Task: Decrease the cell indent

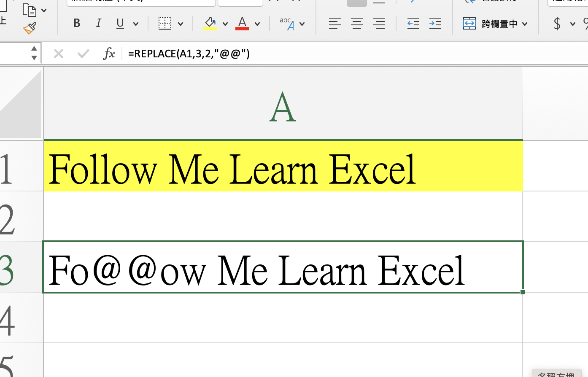Action: [413, 24]
